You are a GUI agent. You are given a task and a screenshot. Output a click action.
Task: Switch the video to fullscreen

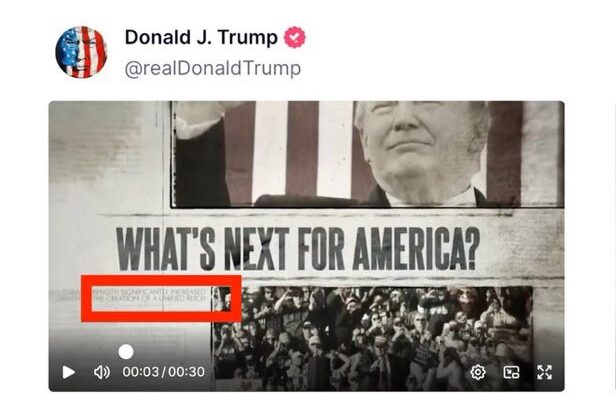[x=544, y=372]
